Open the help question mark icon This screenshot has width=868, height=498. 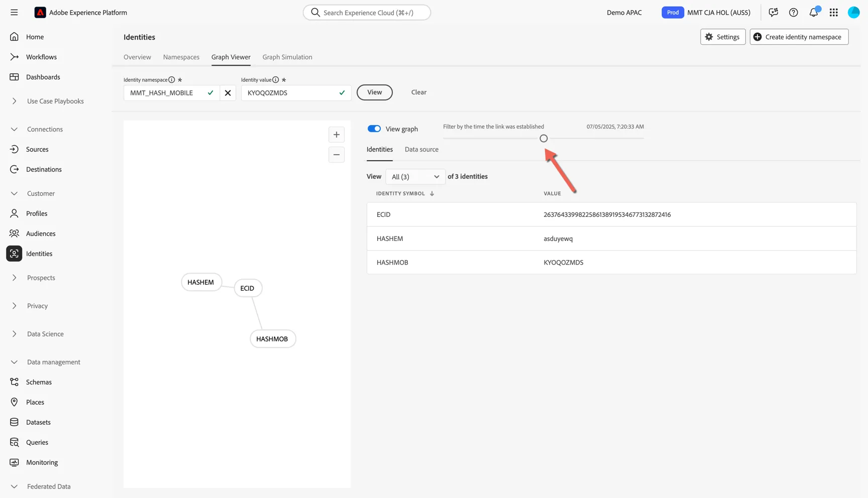point(794,13)
